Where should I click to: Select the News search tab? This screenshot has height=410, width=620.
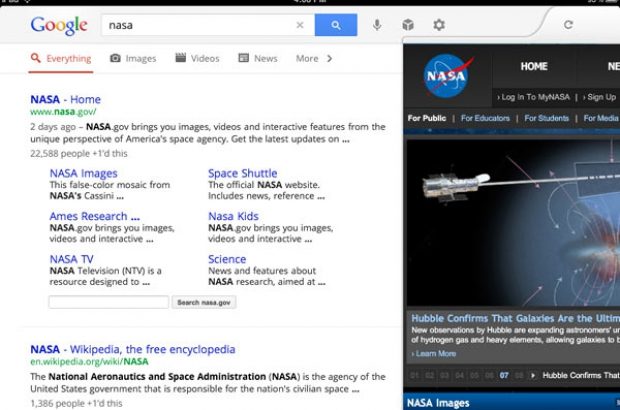[257, 59]
